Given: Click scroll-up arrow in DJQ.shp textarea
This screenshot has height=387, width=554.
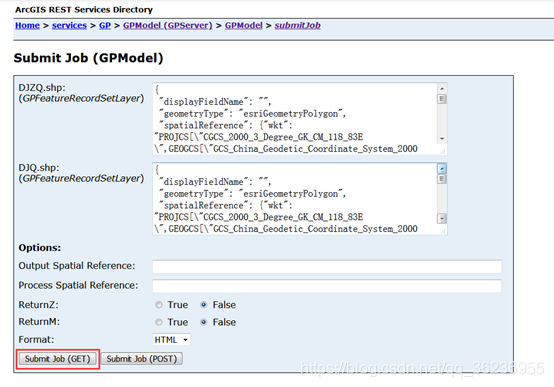Looking at the screenshot, I should click(442, 169).
